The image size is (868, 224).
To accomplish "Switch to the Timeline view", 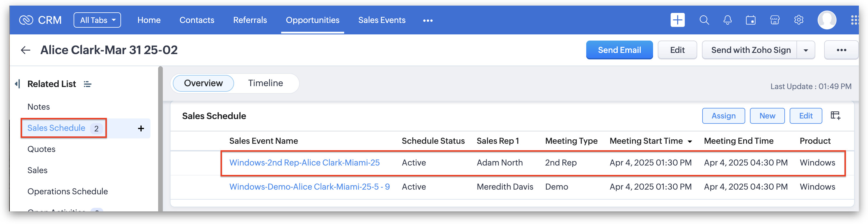I will (266, 83).
